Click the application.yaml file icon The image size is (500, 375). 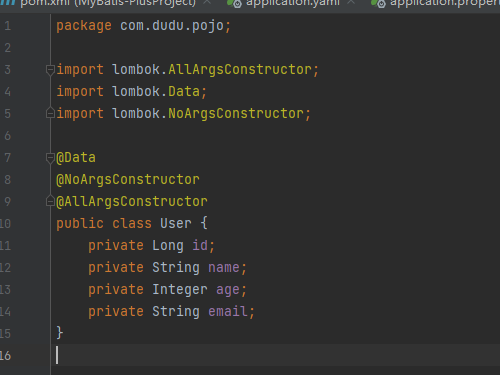235,3
